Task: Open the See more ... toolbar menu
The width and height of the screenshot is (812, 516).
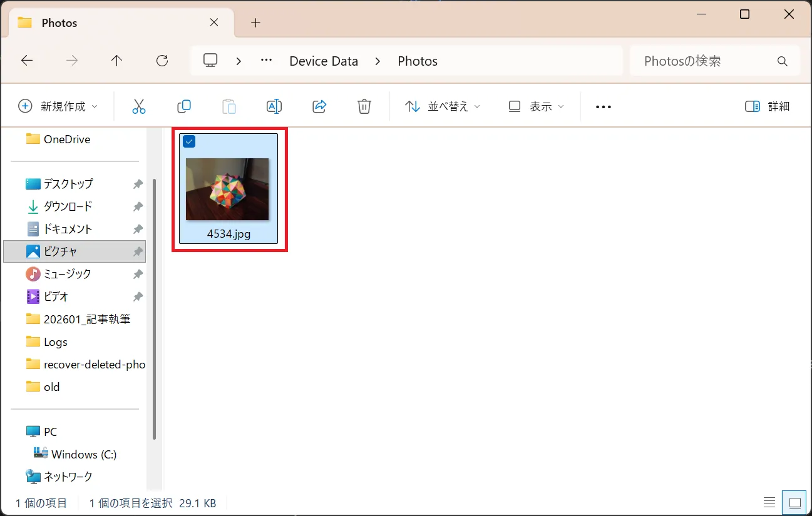Action: point(603,106)
